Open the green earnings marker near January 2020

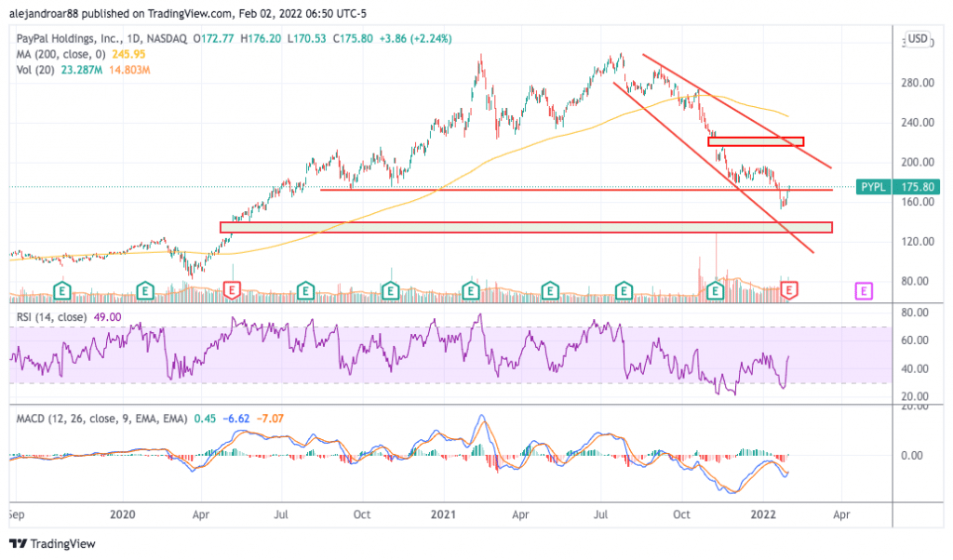pyautogui.click(x=144, y=291)
